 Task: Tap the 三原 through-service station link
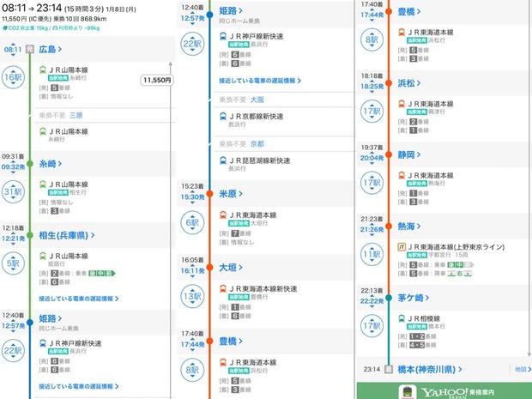click(76, 115)
